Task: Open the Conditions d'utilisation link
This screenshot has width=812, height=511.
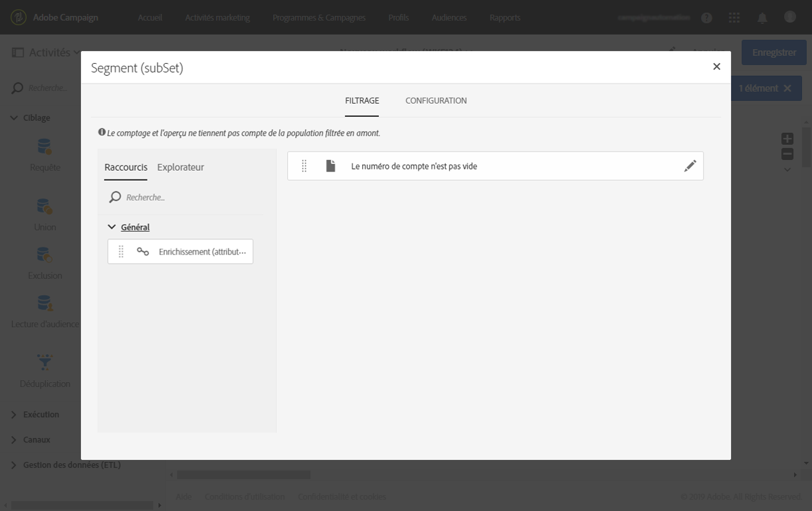Action: pos(245,497)
